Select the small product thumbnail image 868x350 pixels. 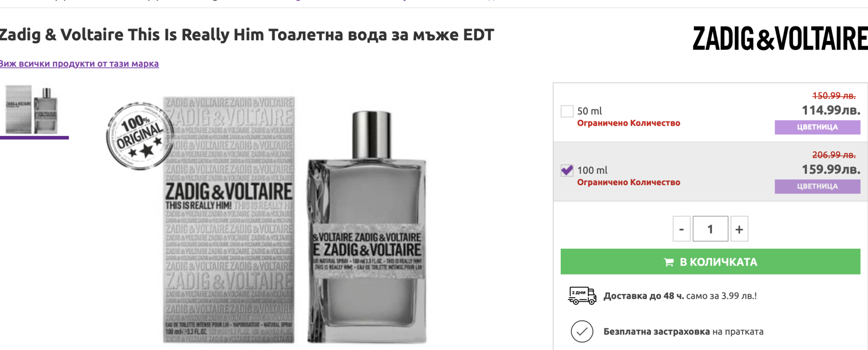pos(32,110)
